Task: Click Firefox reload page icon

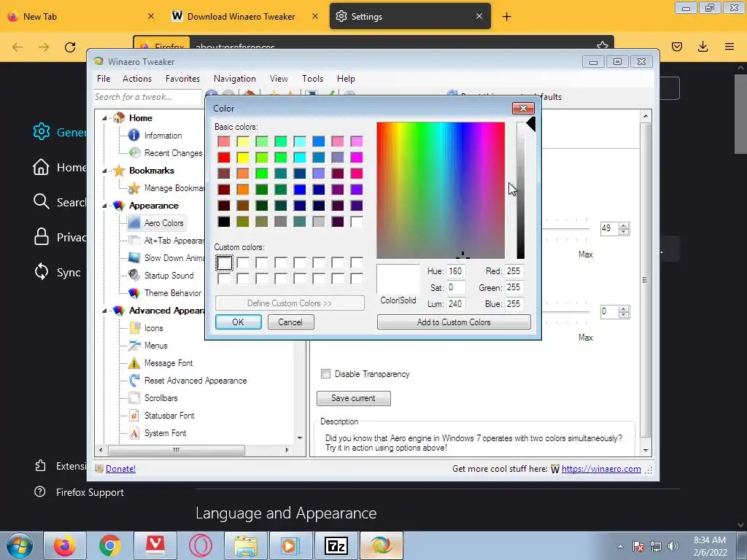Action: point(70,47)
